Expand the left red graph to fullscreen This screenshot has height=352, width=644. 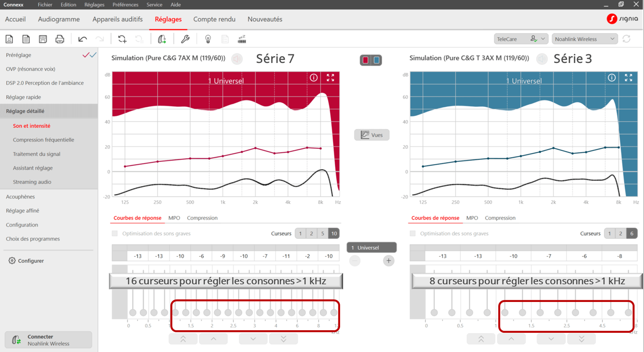pyautogui.click(x=330, y=78)
